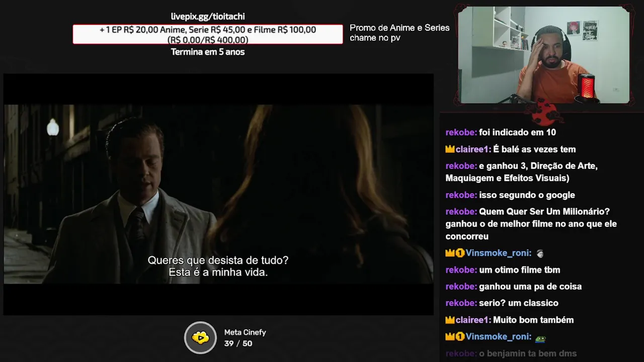Image resolution: width=644 pixels, height=362 pixels.
Task: Click 'Quem Quer Ser Um Milionário?' message
Action: click(531, 224)
